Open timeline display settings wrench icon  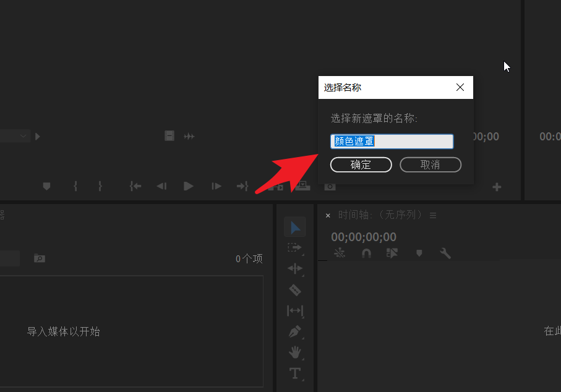click(x=445, y=254)
